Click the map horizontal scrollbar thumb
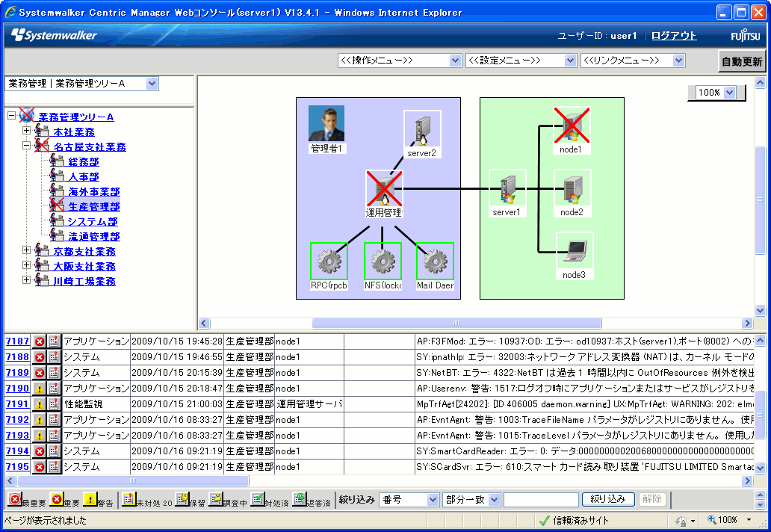Viewport: 771px width, 532px height. [x=456, y=323]
